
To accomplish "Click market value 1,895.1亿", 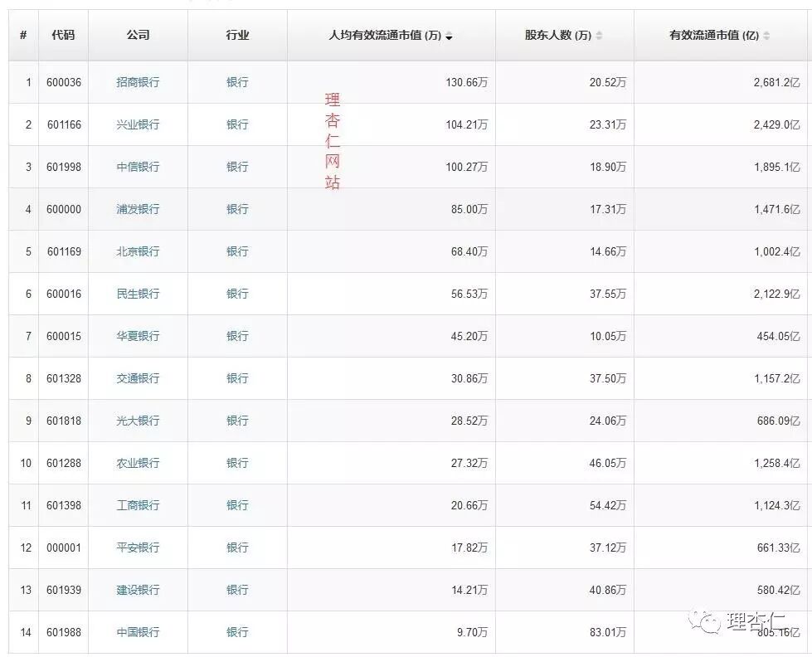I will pos(777,167).
